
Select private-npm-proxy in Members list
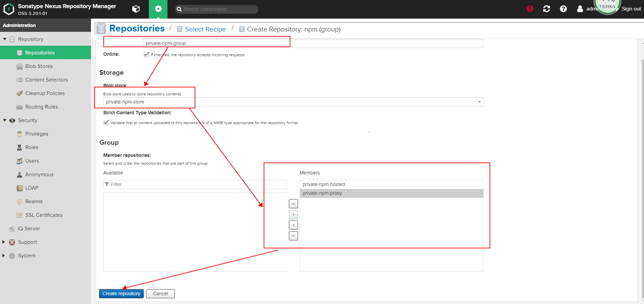coord(392,193)
